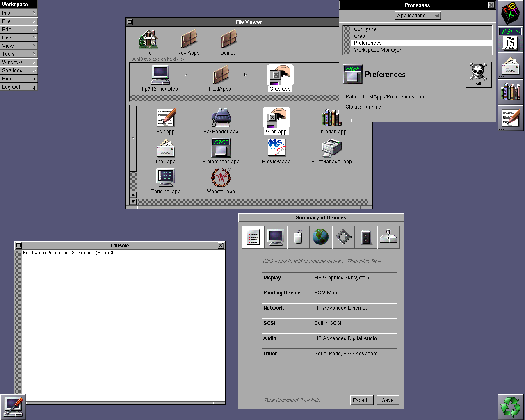Close the Processes panel
The width and height of the screenshot is (525, 420).
(x=491, y=5)
